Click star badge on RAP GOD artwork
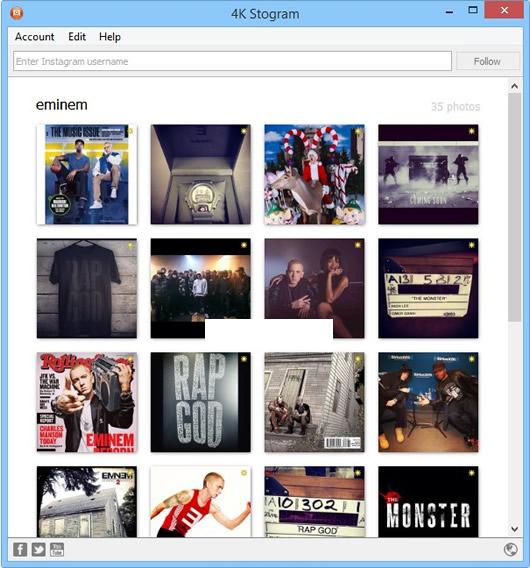The image size is (530, 568). (244, 359)
